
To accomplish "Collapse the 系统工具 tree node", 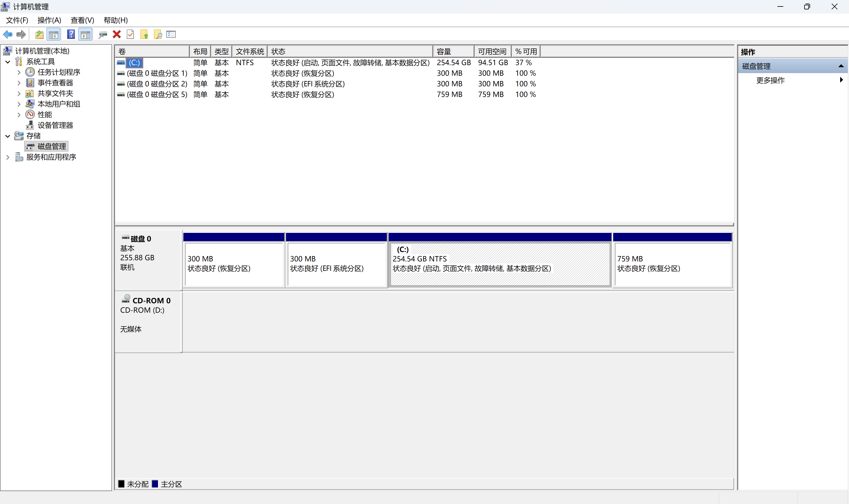I will (x=8, y=62).
